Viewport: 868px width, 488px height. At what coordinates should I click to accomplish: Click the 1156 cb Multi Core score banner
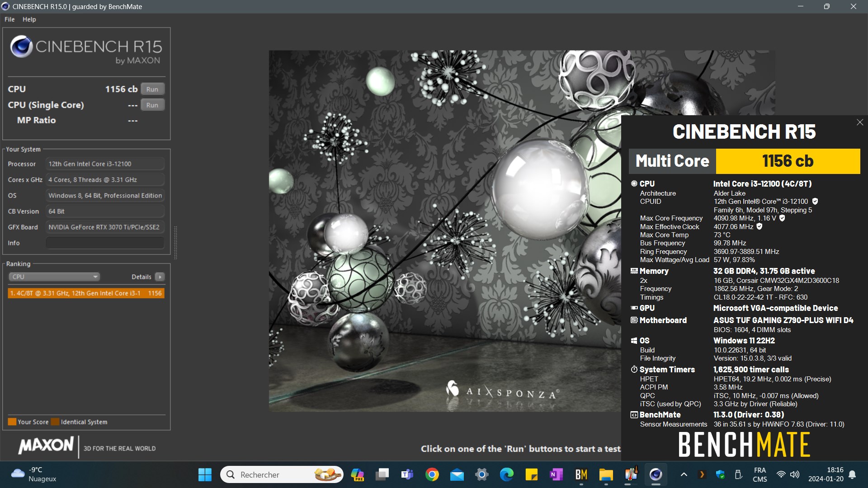click(x=788, y=161)
